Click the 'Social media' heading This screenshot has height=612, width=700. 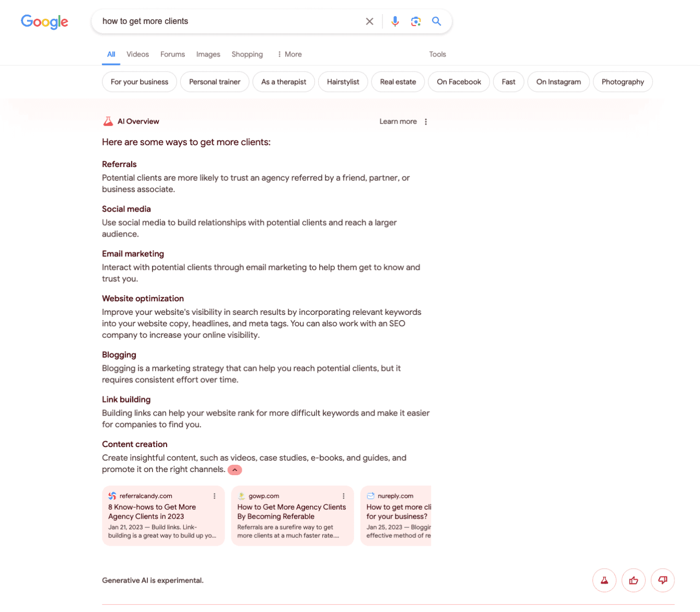click(126, 209)
